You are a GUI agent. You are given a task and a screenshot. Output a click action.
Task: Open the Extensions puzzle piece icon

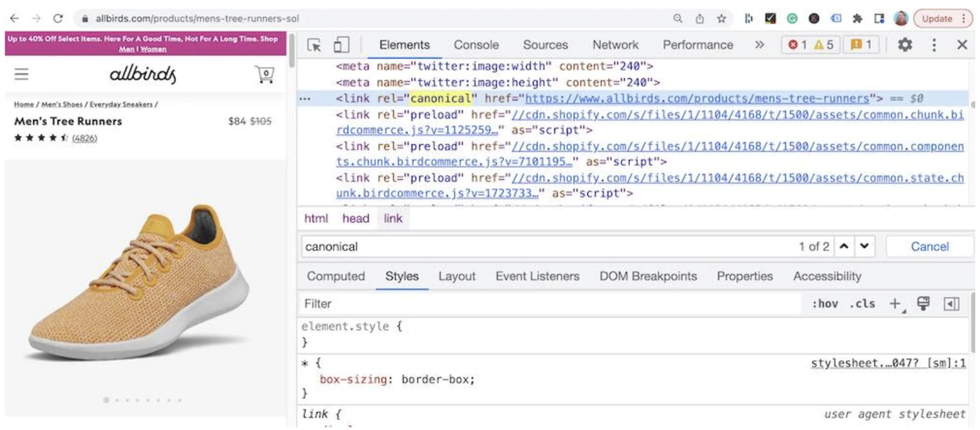coord(857,19)
